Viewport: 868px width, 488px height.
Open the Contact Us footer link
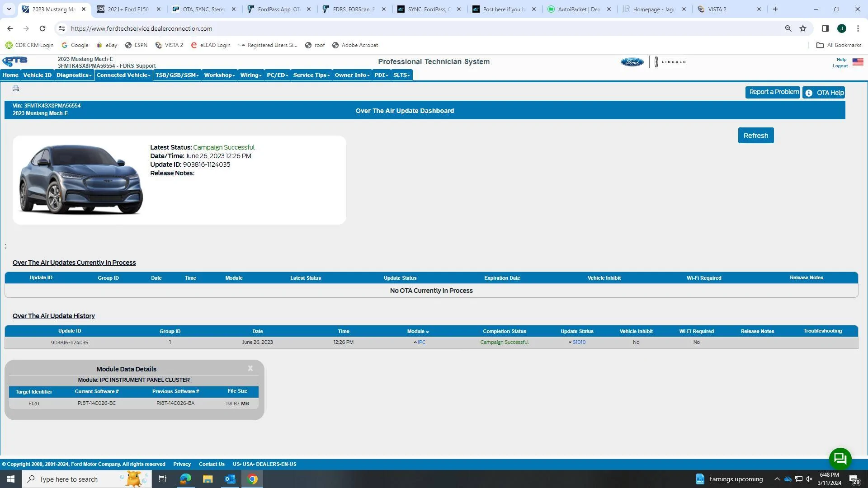pos(212,464)
